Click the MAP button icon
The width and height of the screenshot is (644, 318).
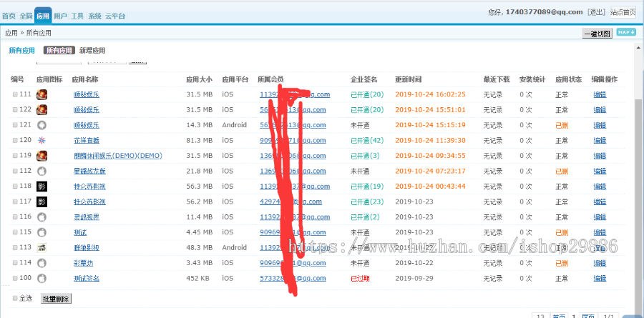click(x=626, y=32)
